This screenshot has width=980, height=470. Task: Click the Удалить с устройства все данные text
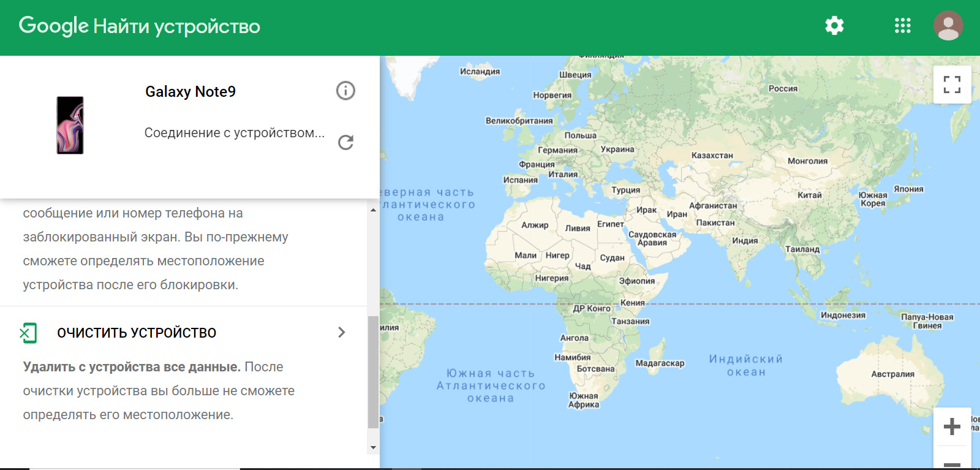[132, 367]
